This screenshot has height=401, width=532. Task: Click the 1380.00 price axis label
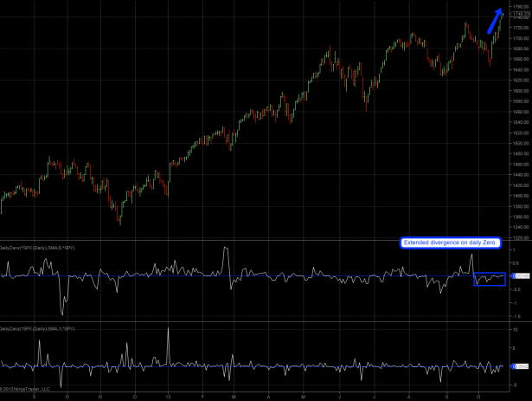pyautogui.click(x=521, y=206)
